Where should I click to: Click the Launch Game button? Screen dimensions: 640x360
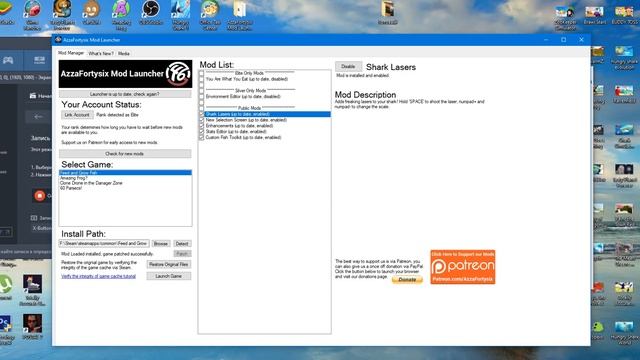[169, 276]
